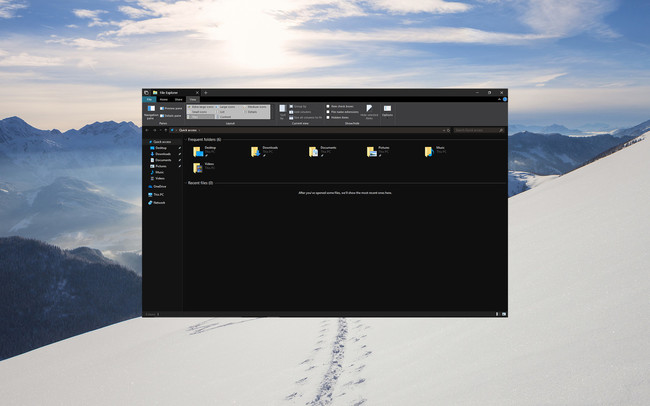Open the Downloads folder in Frequent folders

(x=256, y=152)
